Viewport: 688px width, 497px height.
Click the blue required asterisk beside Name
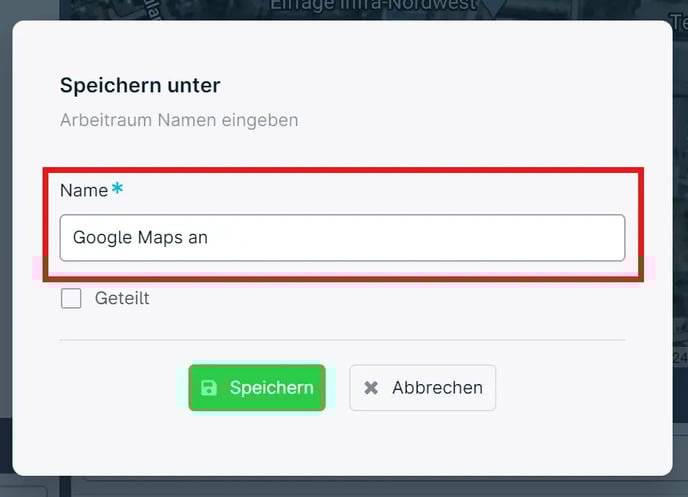coord(117,188)
